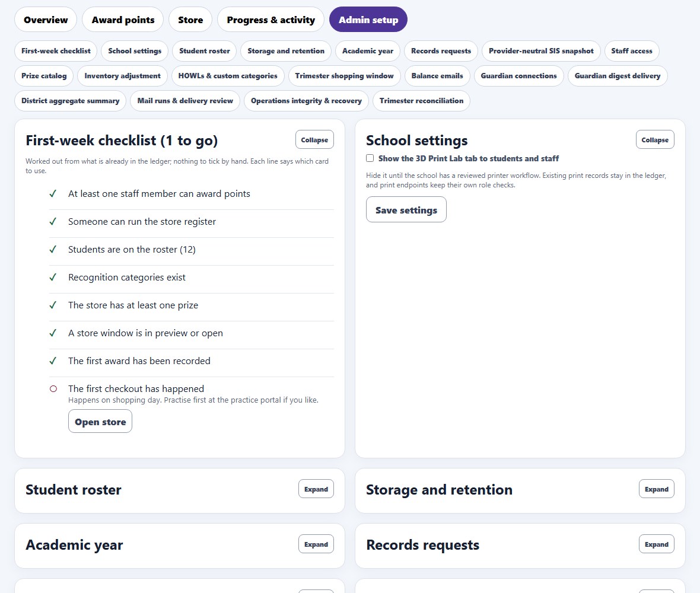Screen dimensions: 700x593
Task: Open the Staff access chip
Action: pyautogui.click(x=632, y=51)
